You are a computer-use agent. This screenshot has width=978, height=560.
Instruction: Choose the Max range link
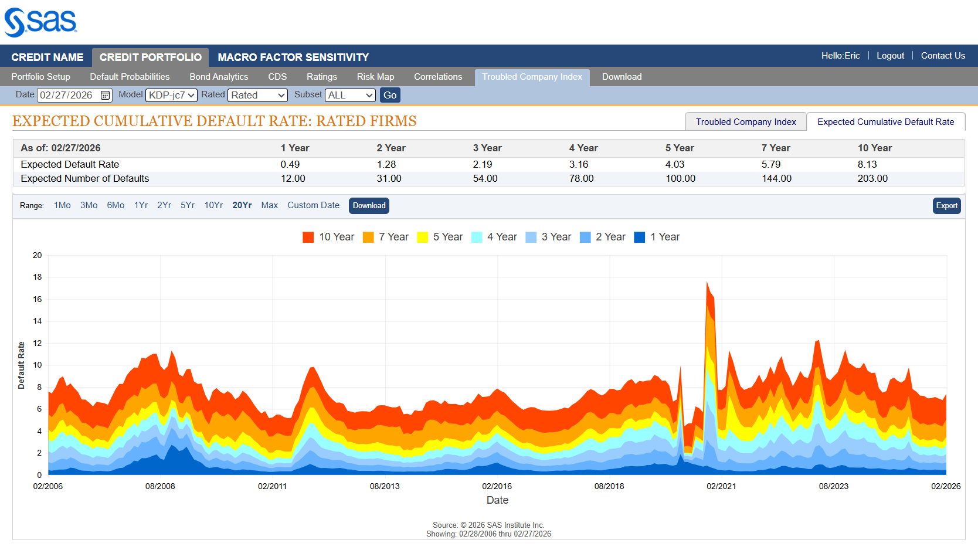click(x=270, y=205)
